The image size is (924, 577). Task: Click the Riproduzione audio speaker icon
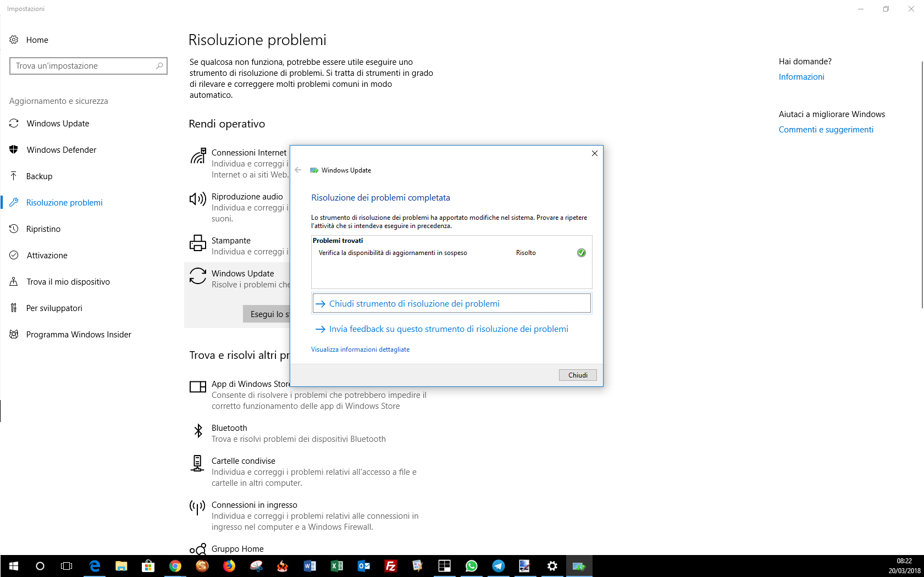(x=198, y=199)
